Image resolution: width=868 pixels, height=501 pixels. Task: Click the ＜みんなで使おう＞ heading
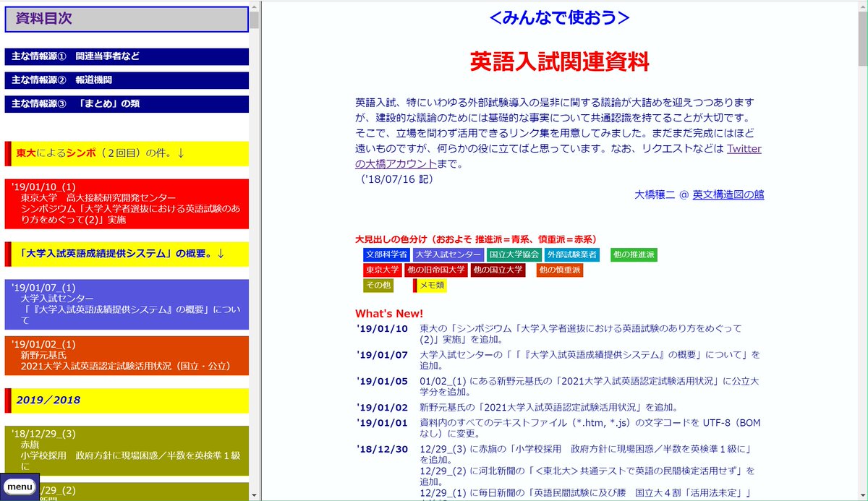pyautogui.click(x=559, y=17)
